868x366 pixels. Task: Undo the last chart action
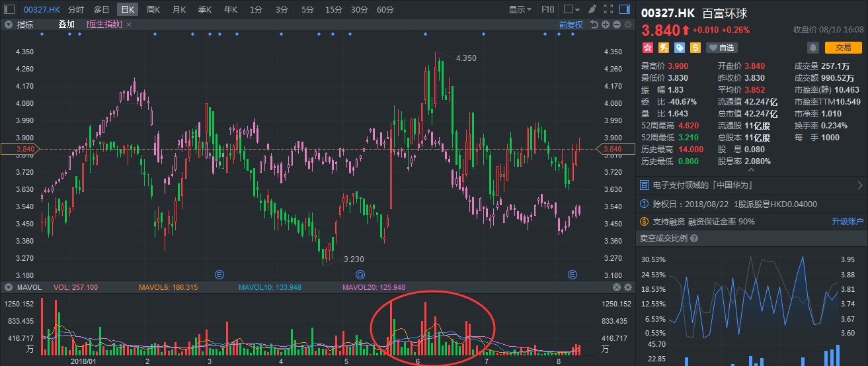pos(594,24)
